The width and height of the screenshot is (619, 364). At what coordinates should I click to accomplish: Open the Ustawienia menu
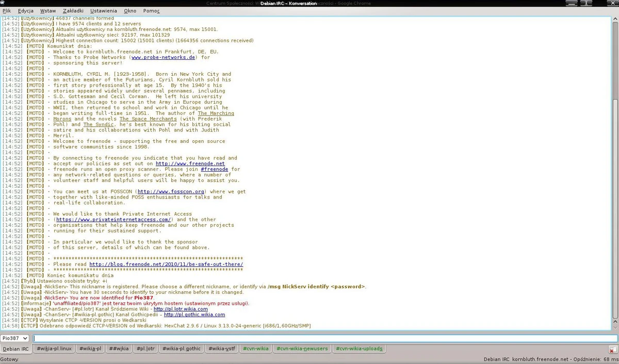103,10
